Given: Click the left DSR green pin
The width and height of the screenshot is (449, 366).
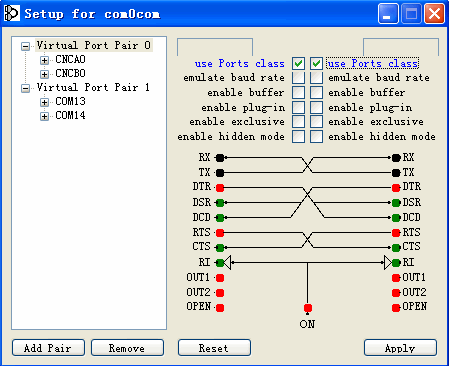Looking at the screenshot, I should tap(220, 202).
